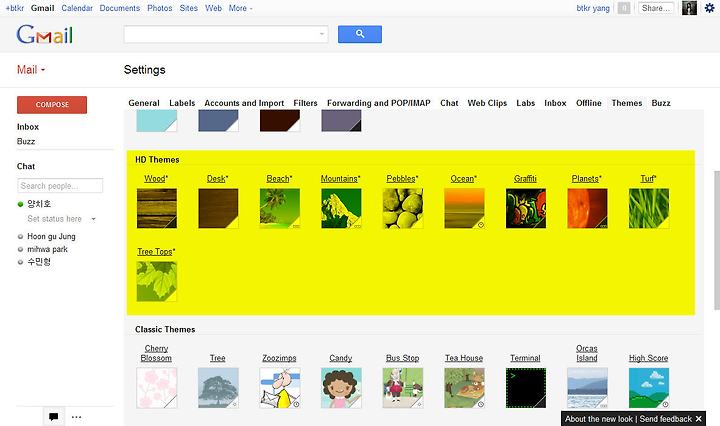Select the Desk theme thumbnail
The image size is (720, 426).
(x=218, y=208)
